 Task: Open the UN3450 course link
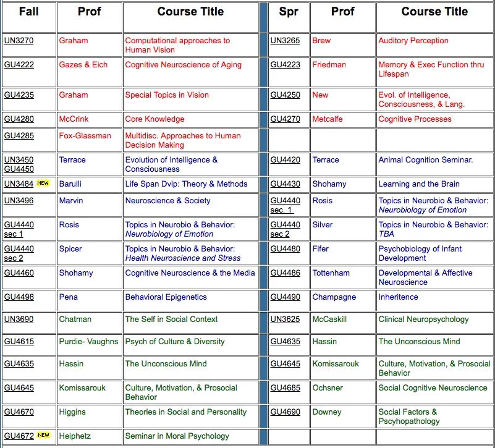tap(19, 160)
